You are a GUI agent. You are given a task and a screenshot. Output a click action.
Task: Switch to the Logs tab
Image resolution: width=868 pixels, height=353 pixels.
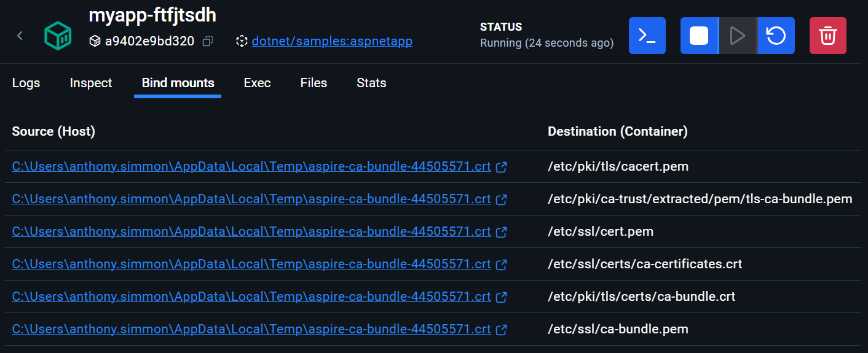click(x=26, y=83)
